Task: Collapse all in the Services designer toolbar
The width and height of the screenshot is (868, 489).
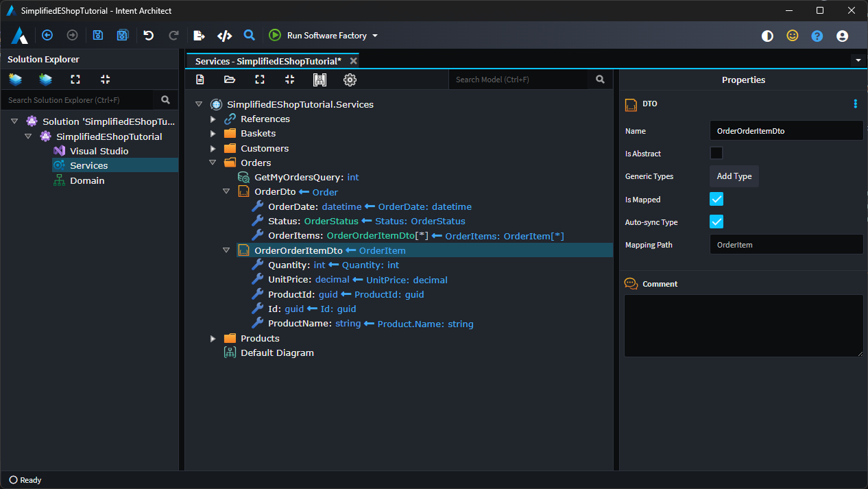Action: pos(289,80)
